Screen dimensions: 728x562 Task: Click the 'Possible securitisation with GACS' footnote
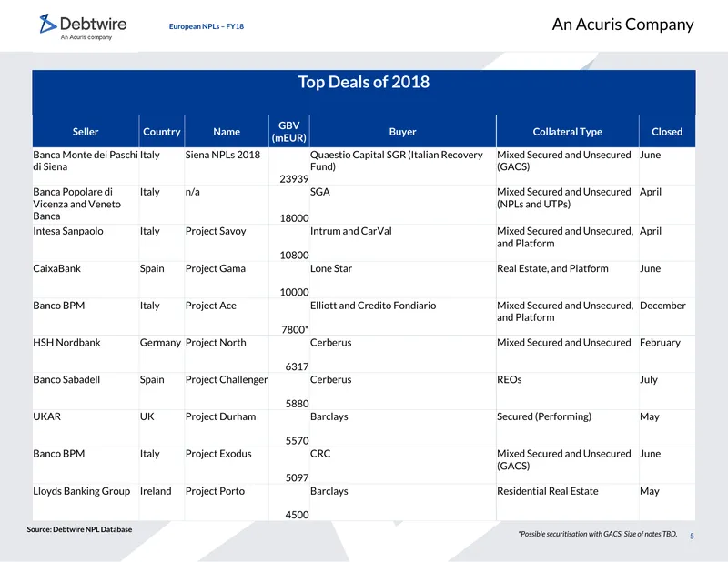tap(598, 534)
